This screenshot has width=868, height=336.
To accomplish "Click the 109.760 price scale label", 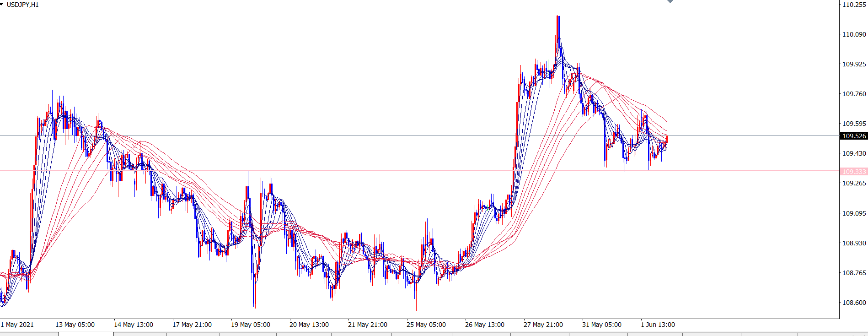I will [x=854, y=94].
